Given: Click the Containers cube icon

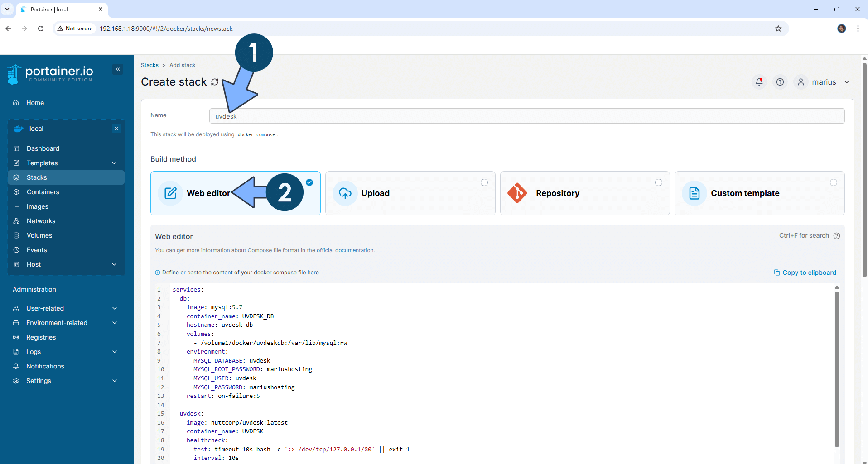Looking at the screenshot, I should (16, 192).
